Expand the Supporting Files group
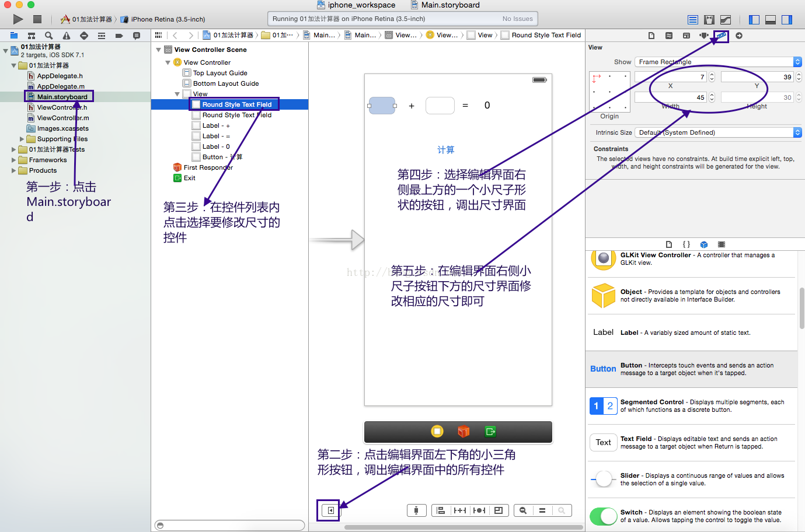This screenshot has height=532, width=805. [x=22, y=139]
